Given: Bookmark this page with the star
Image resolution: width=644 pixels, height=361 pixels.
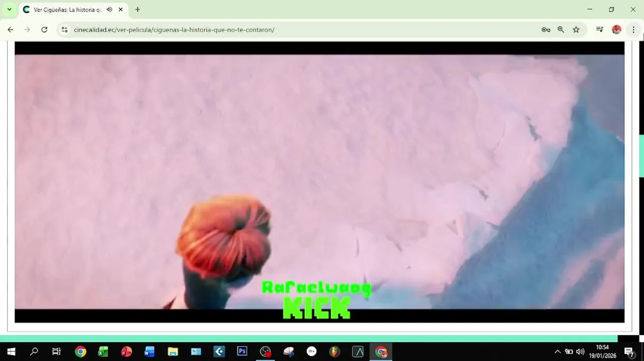Looking at the screenshot, I should click(x=576, y=30).
